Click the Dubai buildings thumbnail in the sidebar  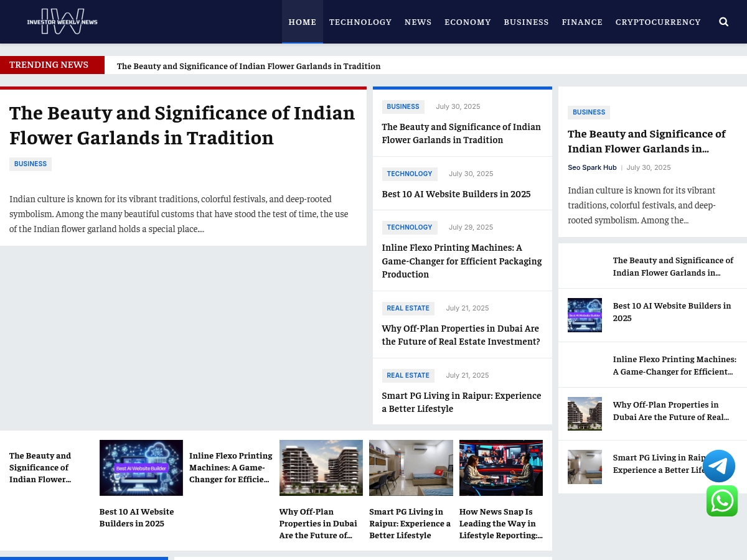[x=585, y=414]
